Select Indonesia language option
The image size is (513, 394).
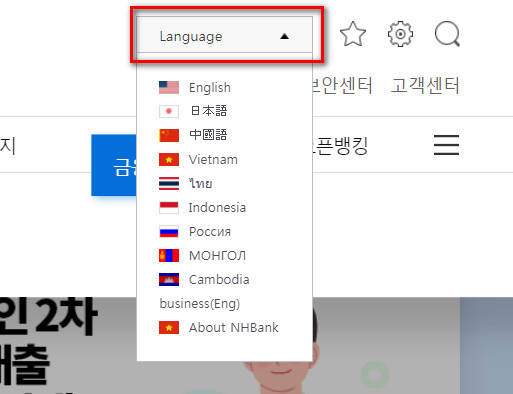pyautogui.click(x=217, y=208)
